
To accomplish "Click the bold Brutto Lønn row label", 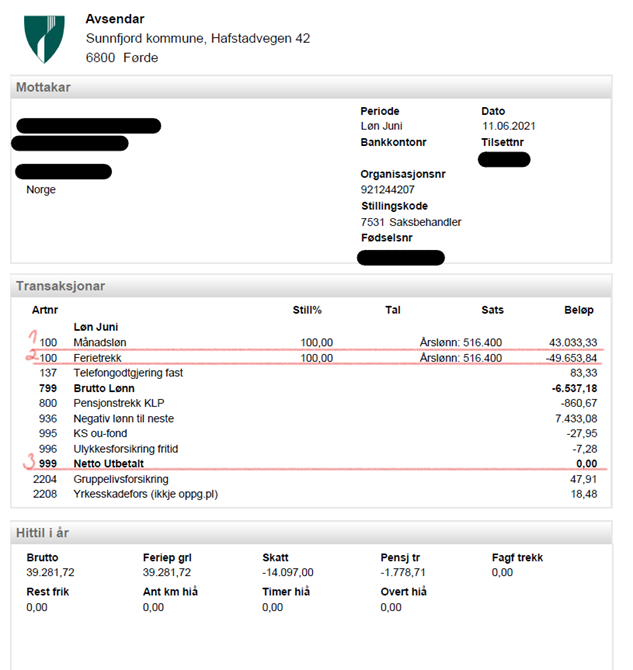I will [x=104, y=388].
